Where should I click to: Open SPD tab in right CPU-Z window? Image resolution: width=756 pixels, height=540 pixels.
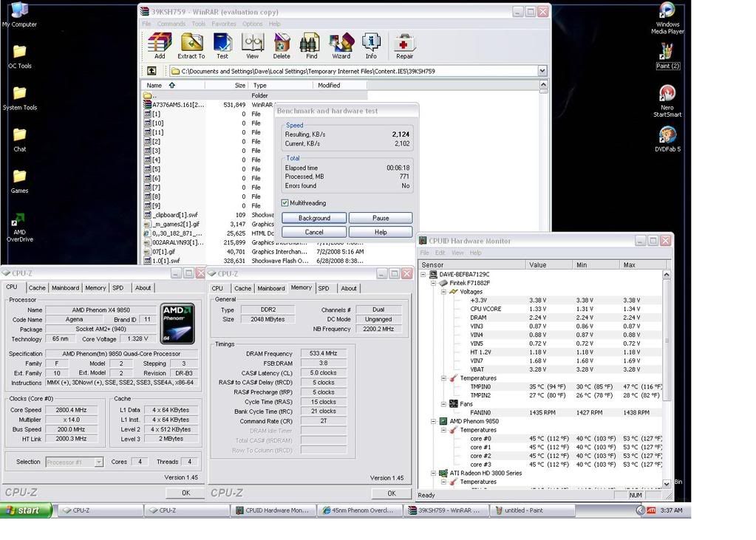[324, 288]
